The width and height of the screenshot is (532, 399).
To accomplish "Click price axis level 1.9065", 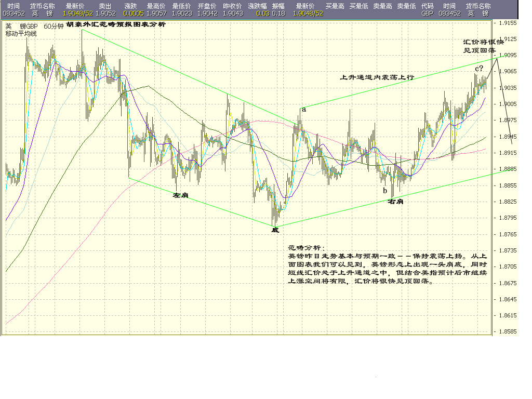I will 508,71.
